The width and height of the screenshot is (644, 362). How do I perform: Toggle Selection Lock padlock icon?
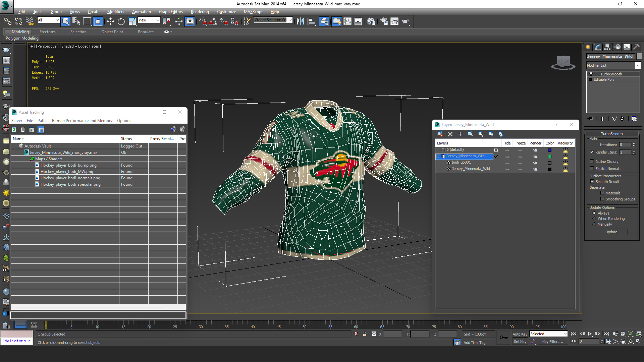(x=365, y=334)
